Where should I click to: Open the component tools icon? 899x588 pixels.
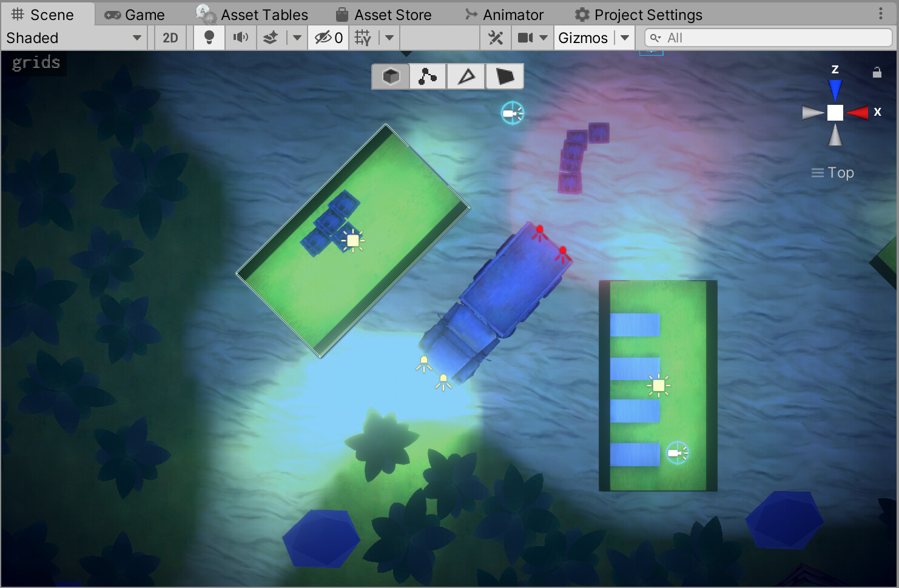[x=496, y=38]
